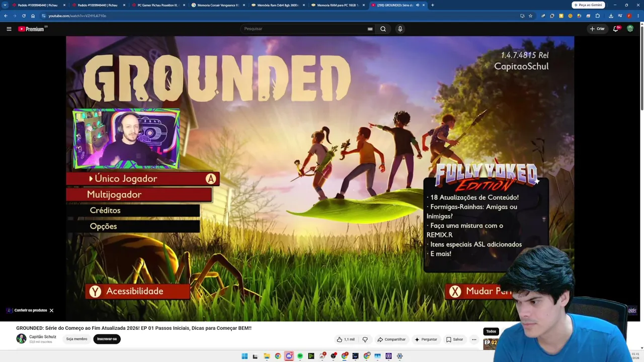Open the browser home page

pos(33,16)
